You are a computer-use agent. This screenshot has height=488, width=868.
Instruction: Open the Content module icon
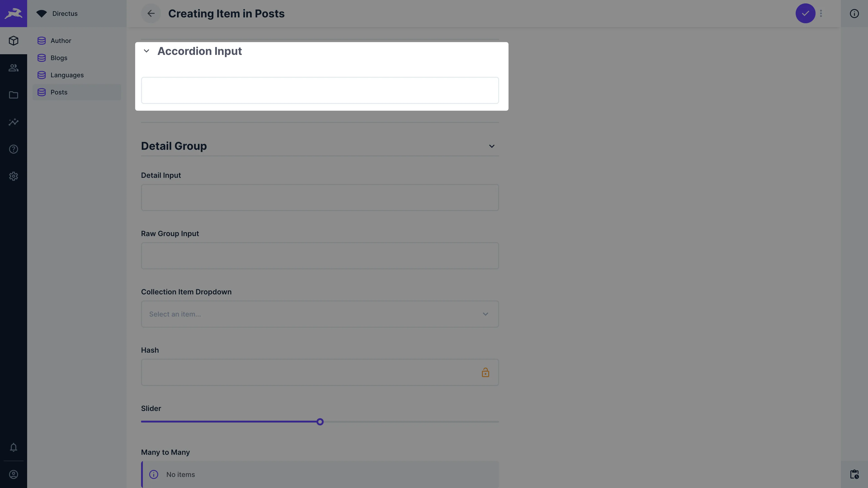coord(14,40)
